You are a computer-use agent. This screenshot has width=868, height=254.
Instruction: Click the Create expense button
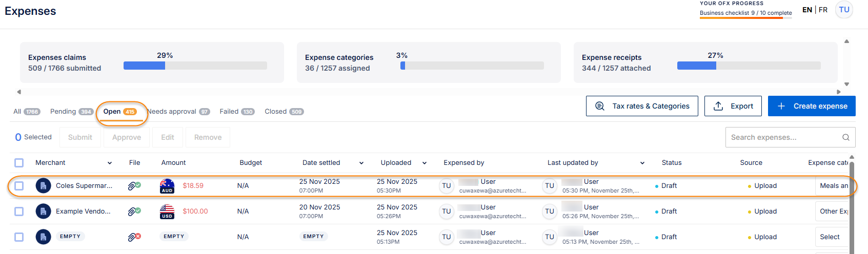[811, 106]
